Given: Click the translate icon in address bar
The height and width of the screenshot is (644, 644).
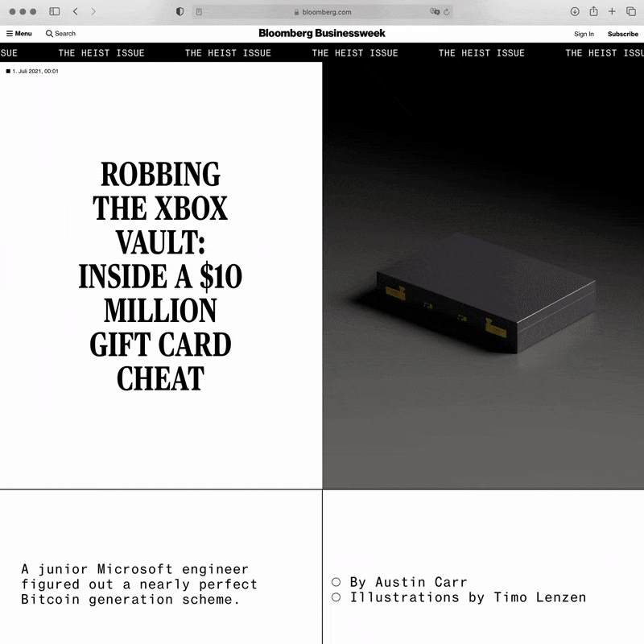Looking at the screenshot, I should pyautogui.click(x=435, y=11).
